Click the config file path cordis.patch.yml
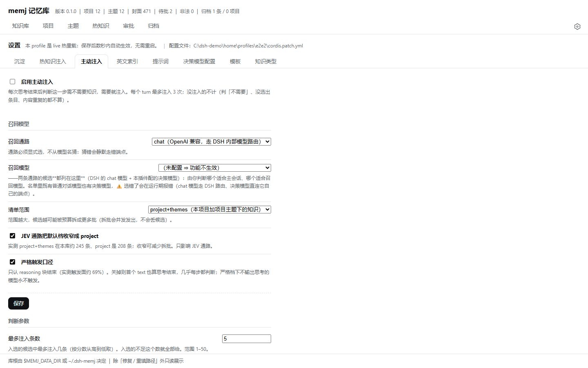Screen dimensions: 588x368 point(248,46)
